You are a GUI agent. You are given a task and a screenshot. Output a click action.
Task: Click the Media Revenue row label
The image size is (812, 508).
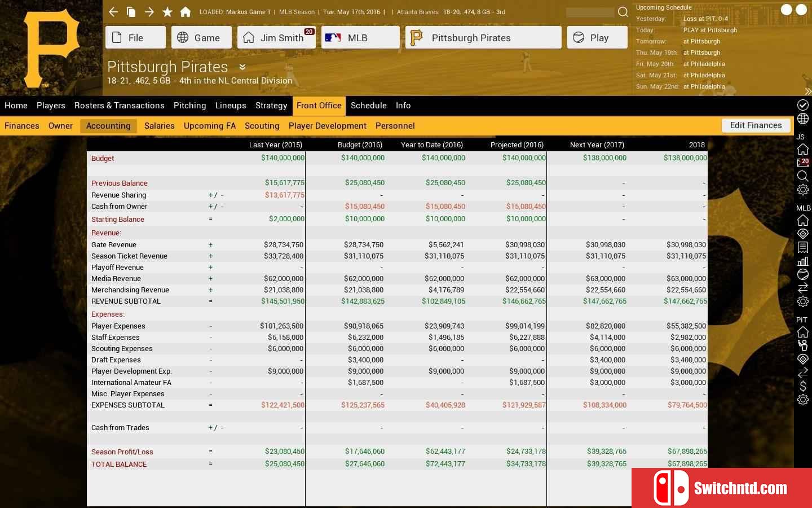click(116, 278)
